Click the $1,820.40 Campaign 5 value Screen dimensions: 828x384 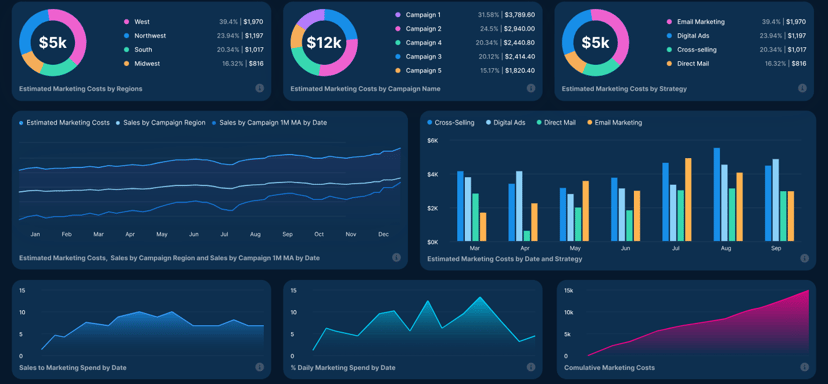click(x=520, y=70)
